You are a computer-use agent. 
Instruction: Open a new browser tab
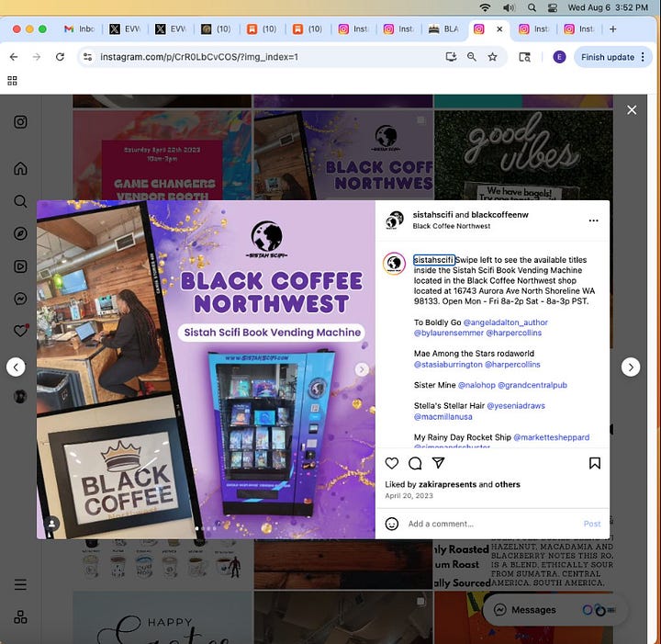pyautogui.click(x=613, y=29)
